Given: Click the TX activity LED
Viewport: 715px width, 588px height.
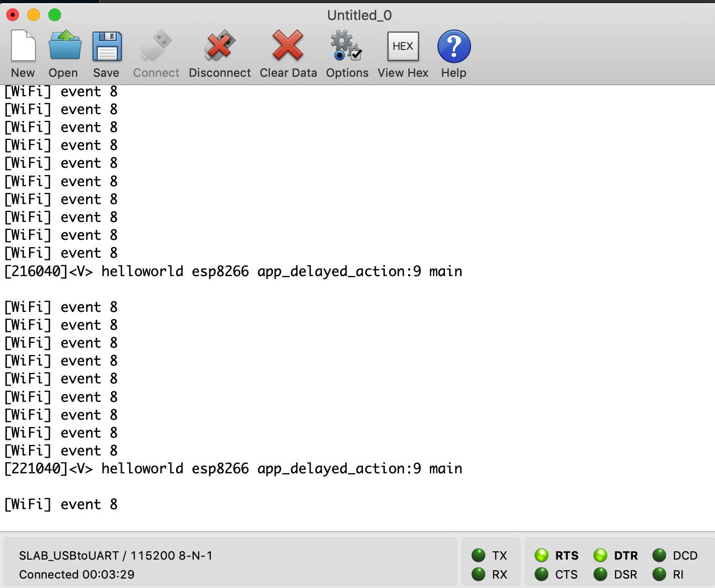Looking at the screenshot, I should (x=478, y=555).
